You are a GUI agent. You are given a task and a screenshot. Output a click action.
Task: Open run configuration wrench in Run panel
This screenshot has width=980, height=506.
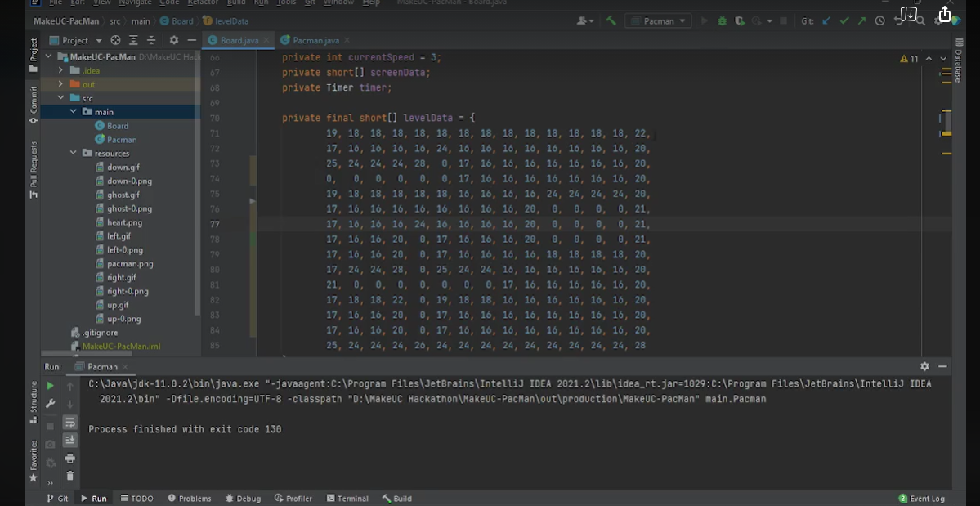(x=50, y=404)
